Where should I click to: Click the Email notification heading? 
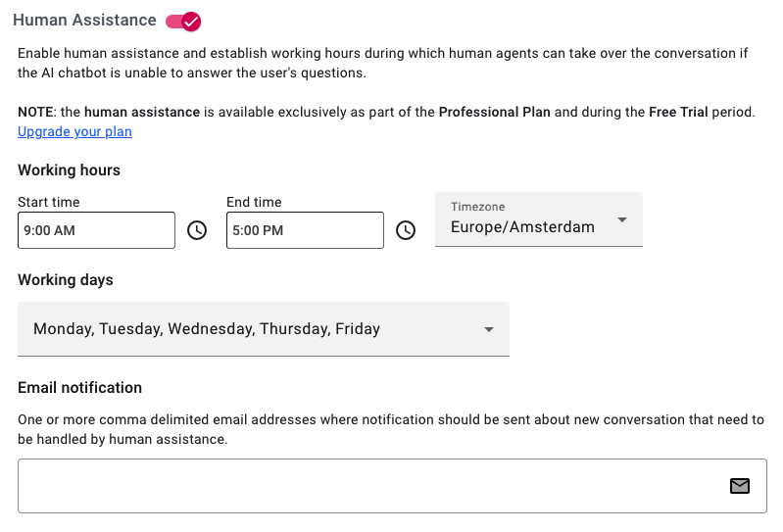point(80,388)
